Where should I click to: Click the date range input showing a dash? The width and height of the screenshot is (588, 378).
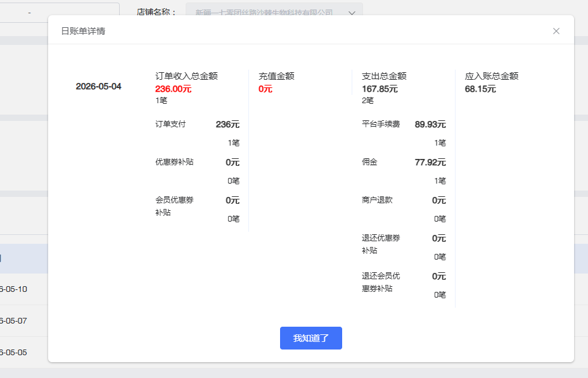[60, 13]
